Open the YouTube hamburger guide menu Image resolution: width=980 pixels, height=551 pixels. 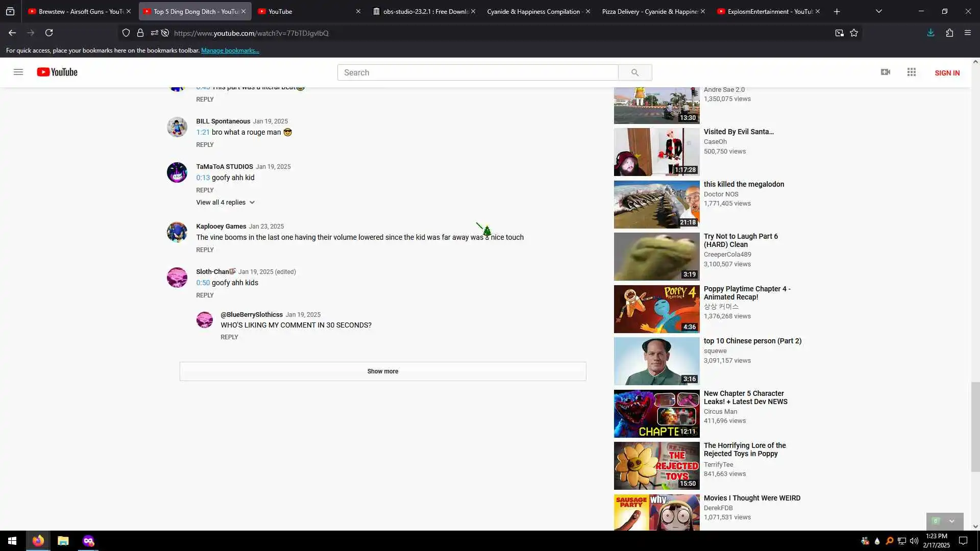click(18, 72)
